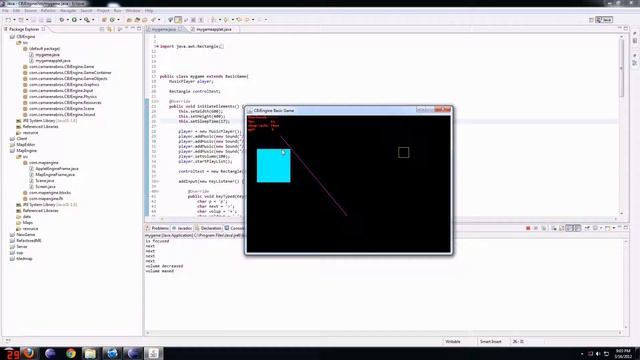Select the (default package) node
This screenshot has width=640, height=360.
click(44, 49)
